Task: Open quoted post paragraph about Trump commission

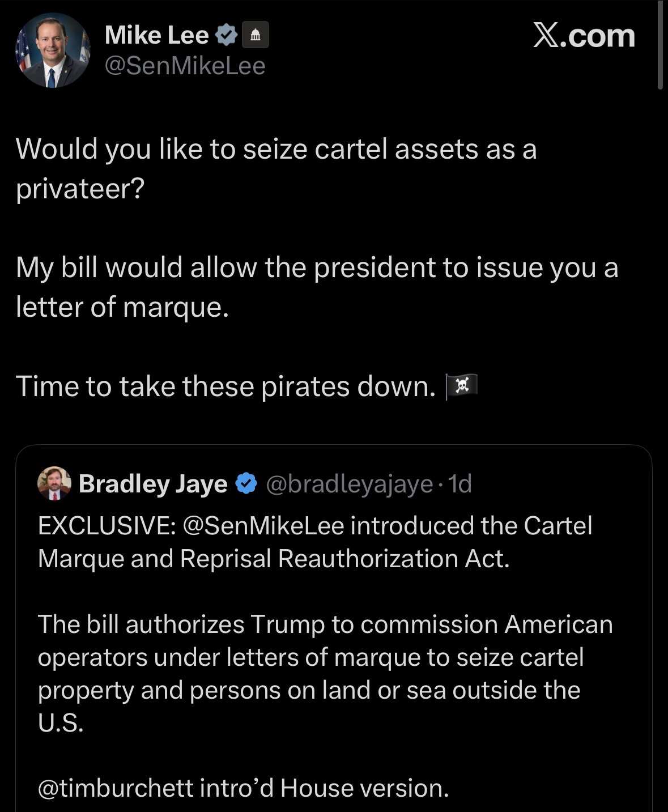Action: (x=325, y=673)
